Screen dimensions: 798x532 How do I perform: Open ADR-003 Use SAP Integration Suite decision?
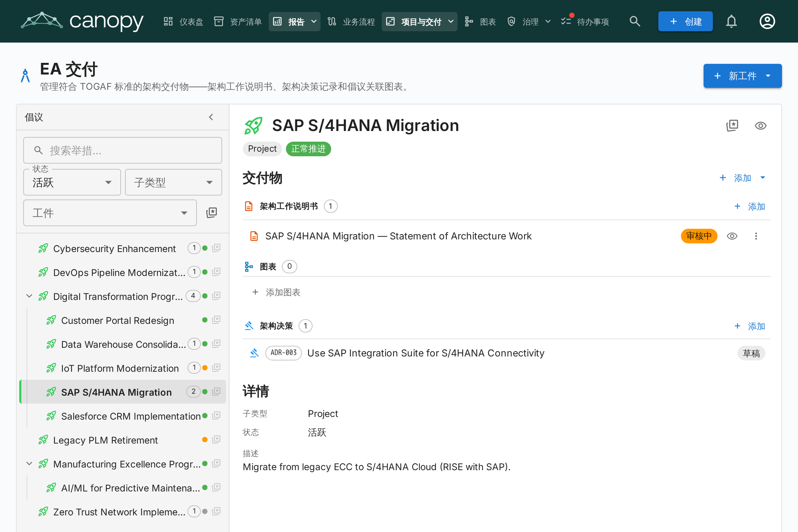point(426,353)
